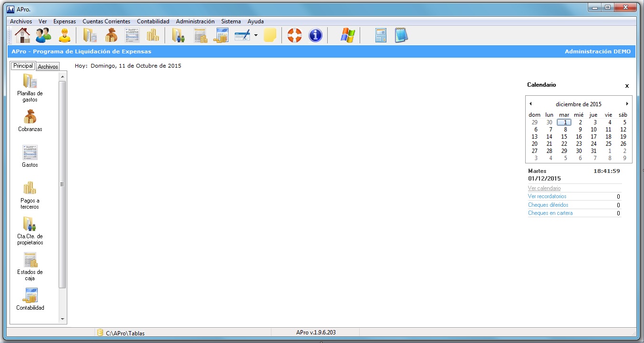This screenshot has height=343, width=644.
Task: Click the blue information icon
Action: [x=315, y=35]
